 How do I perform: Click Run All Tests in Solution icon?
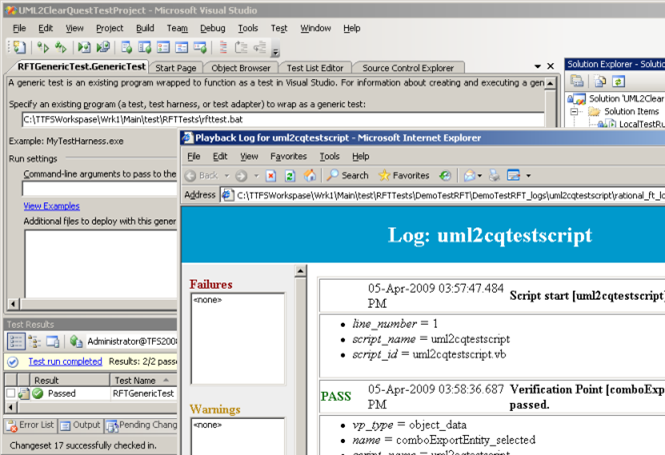(61, 47)
